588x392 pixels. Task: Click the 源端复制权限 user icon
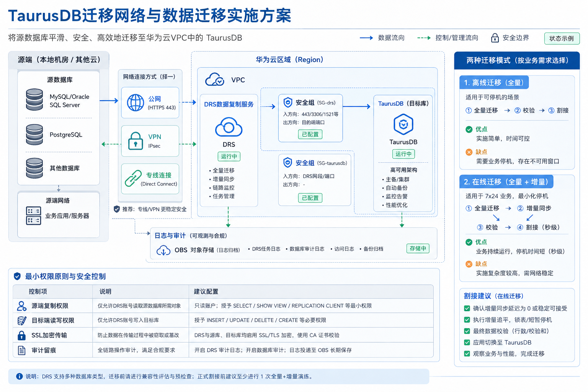click(x=22, y=306)
